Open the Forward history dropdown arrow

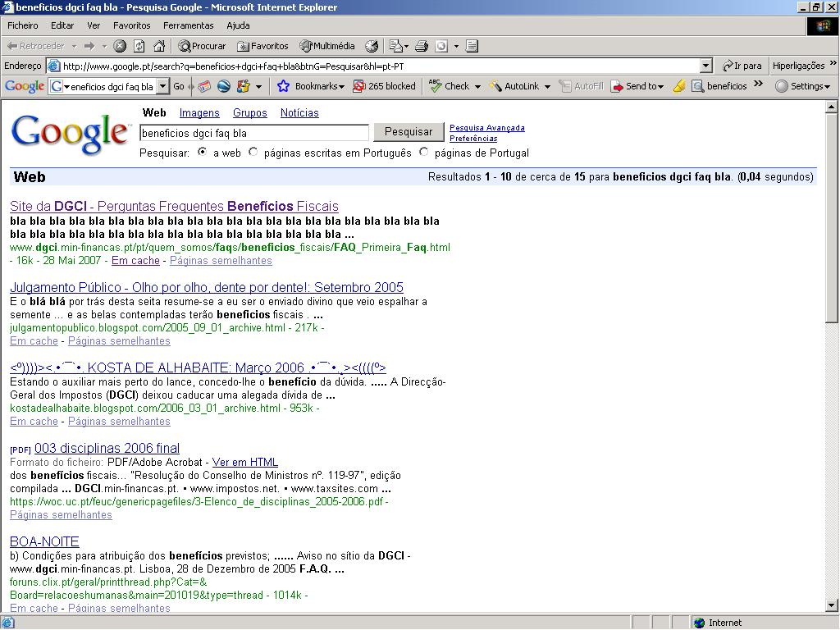pos(104,46)
